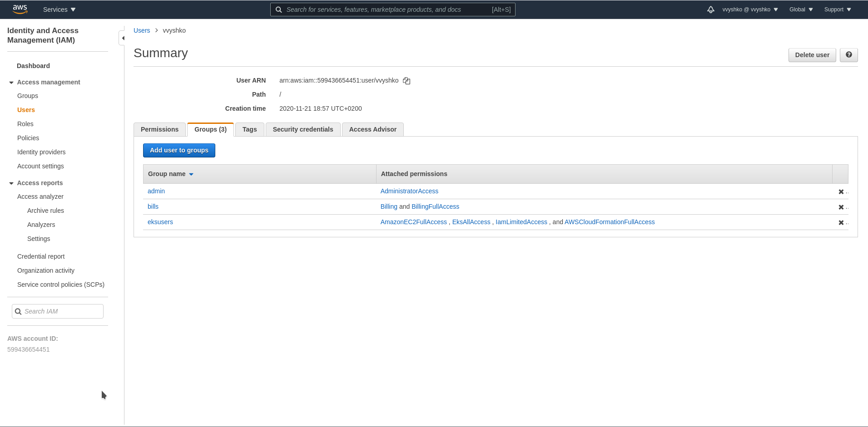Image resolution: width=868 pixels, height=427 pixels.
Task: Open Settings under Access analyzer
Action: [x=39, y=239]
